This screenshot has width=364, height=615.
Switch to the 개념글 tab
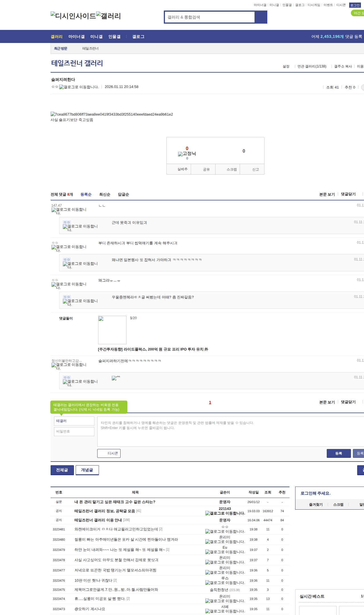point(87,470)
